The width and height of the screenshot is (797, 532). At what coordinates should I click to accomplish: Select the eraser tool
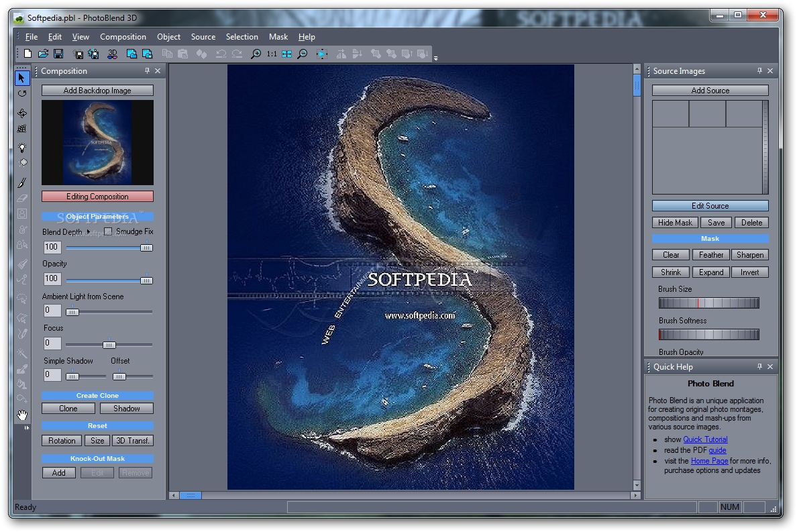[x=22, y=198]
